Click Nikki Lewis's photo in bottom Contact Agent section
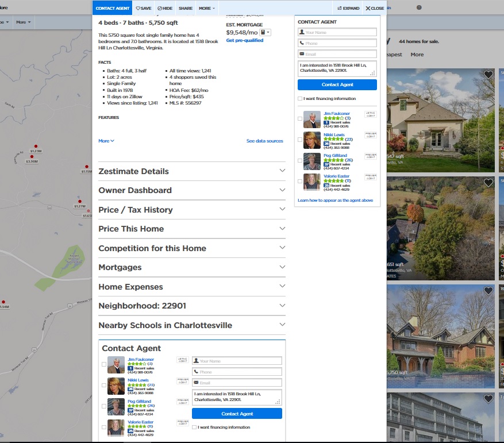 point(116,386)
